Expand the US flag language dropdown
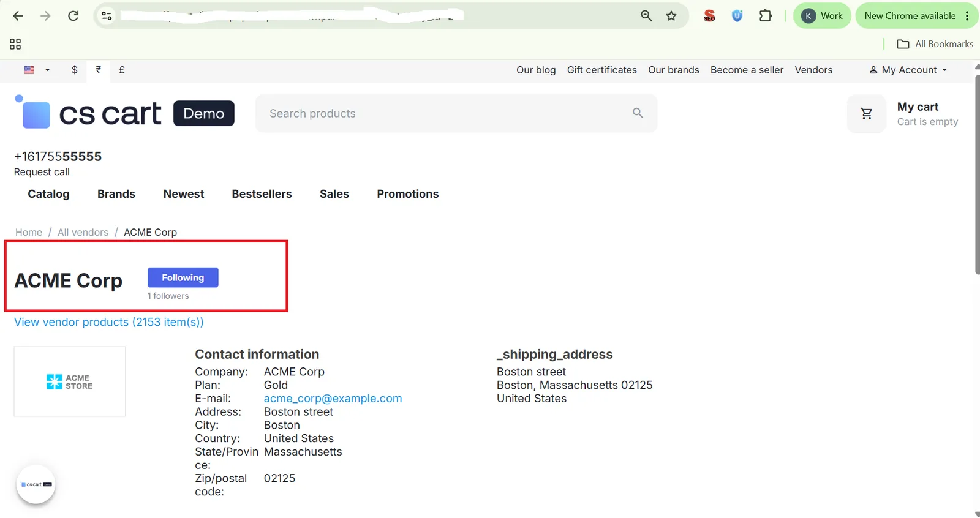 [36, 70]
